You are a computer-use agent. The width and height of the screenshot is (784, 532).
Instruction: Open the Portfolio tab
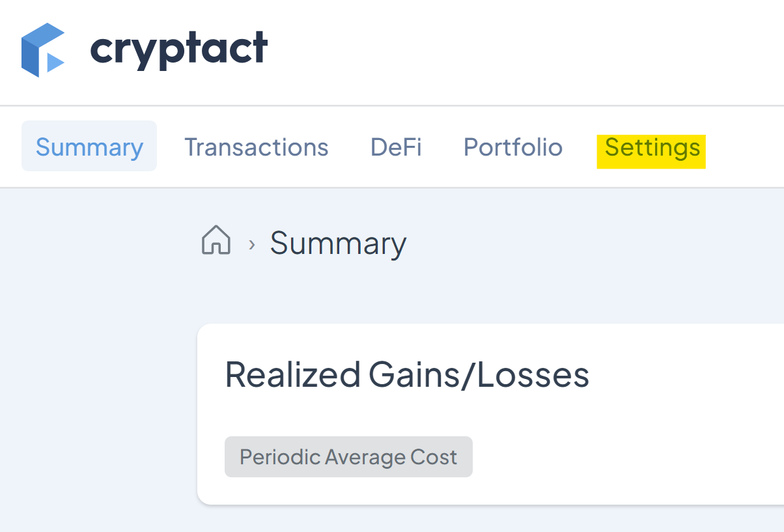point(513,147)
